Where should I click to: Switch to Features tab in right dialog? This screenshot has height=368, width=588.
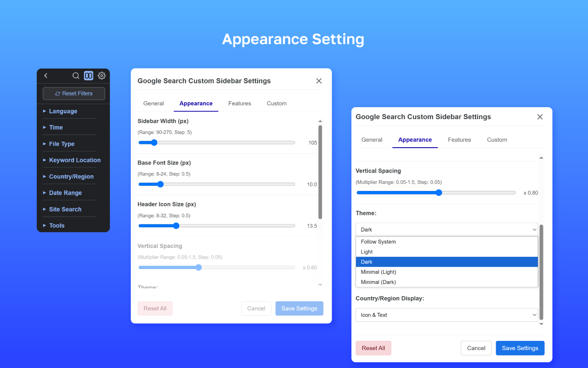click(x=459, y=140)
